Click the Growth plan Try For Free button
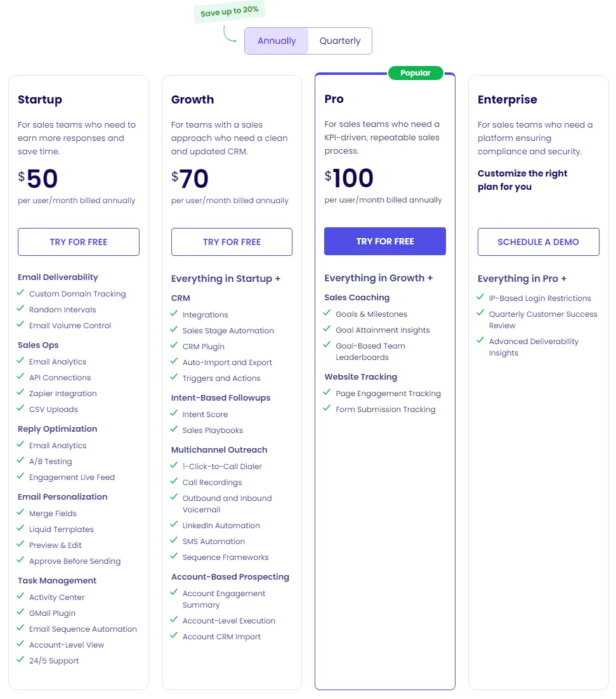Image resolution: width=616 pixels, height=699 pixels. pyautogui.click(x=232, y=242)
